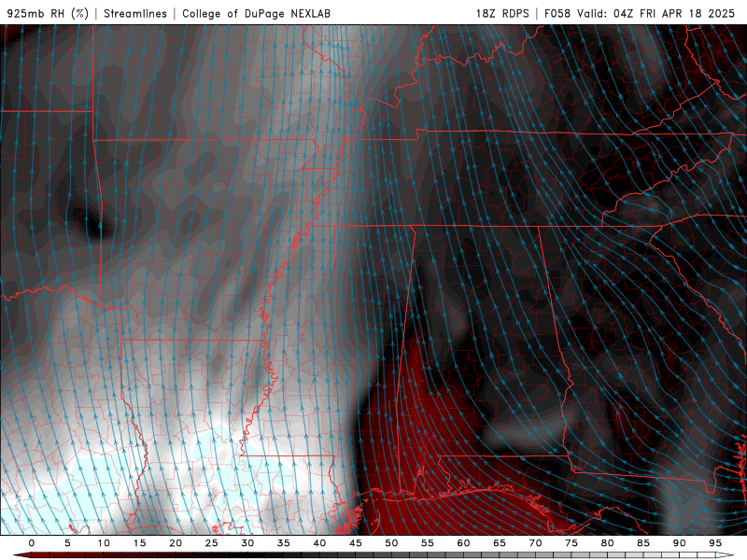
Task: Click the '80' value on color scale
Action: (x=607, y=543)
